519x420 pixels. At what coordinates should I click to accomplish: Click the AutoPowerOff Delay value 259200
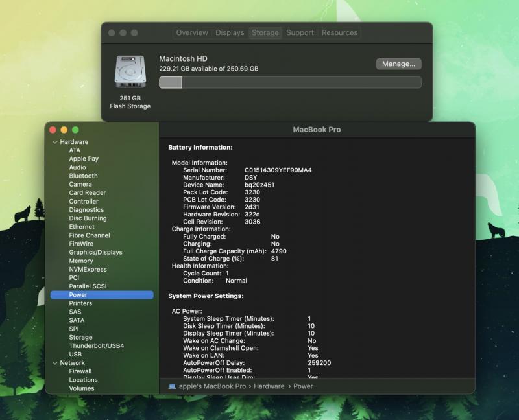[319, 363]
